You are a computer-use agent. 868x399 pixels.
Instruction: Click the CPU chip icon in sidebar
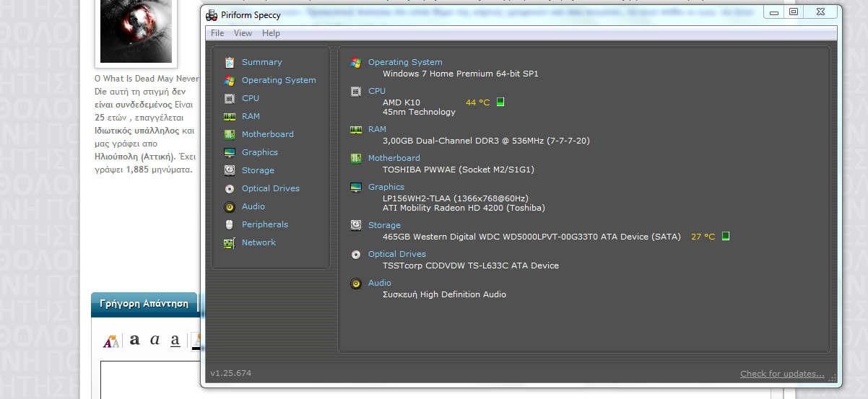tap(230, 98)
